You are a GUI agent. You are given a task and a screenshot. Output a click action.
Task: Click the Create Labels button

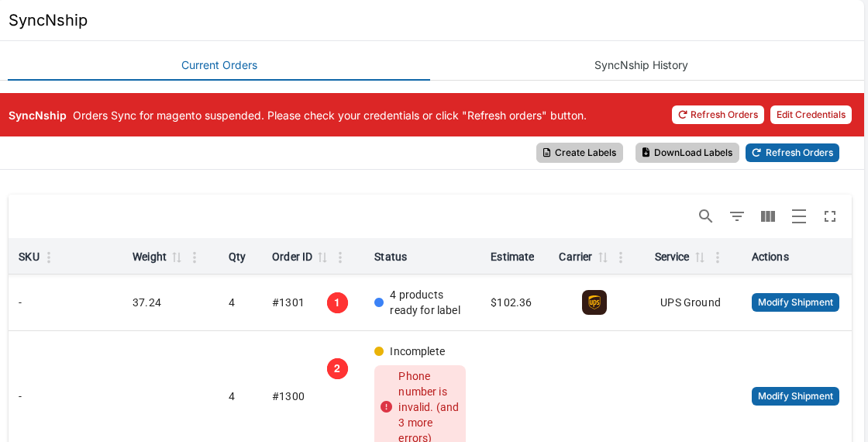[x=580, y=153]
